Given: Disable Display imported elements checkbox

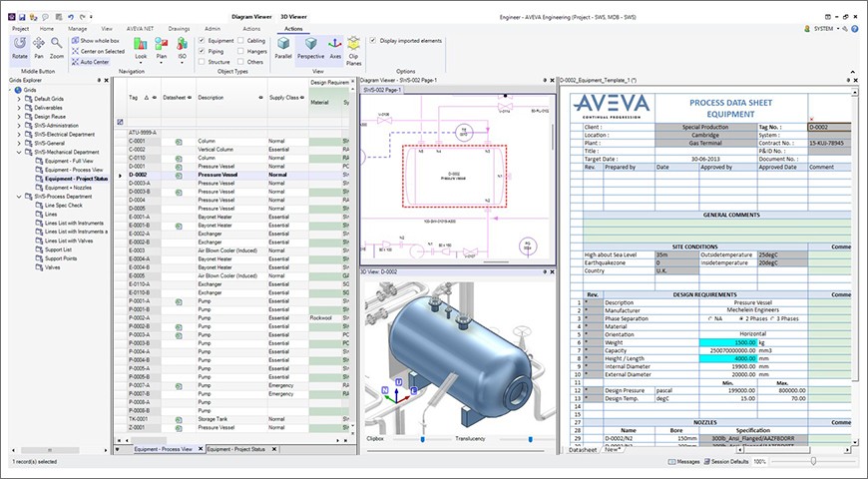Looking at the screenshot, I should pos(373,41).
